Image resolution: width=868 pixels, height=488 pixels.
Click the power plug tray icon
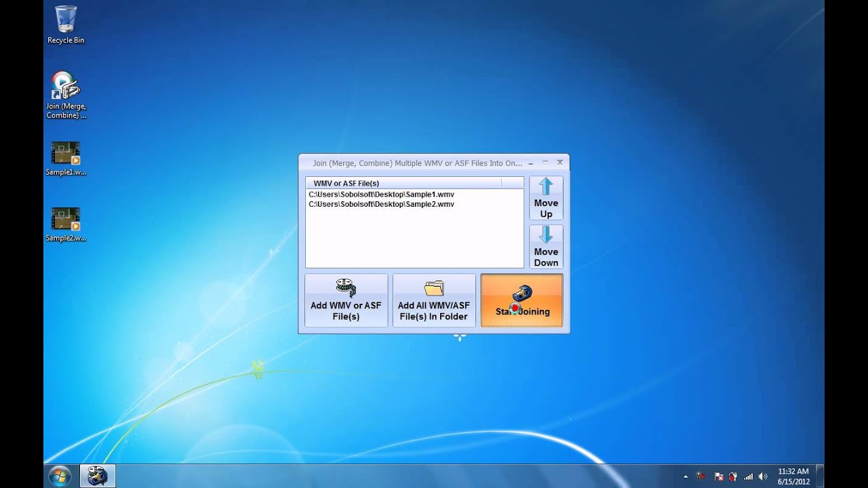pos(733,476)
